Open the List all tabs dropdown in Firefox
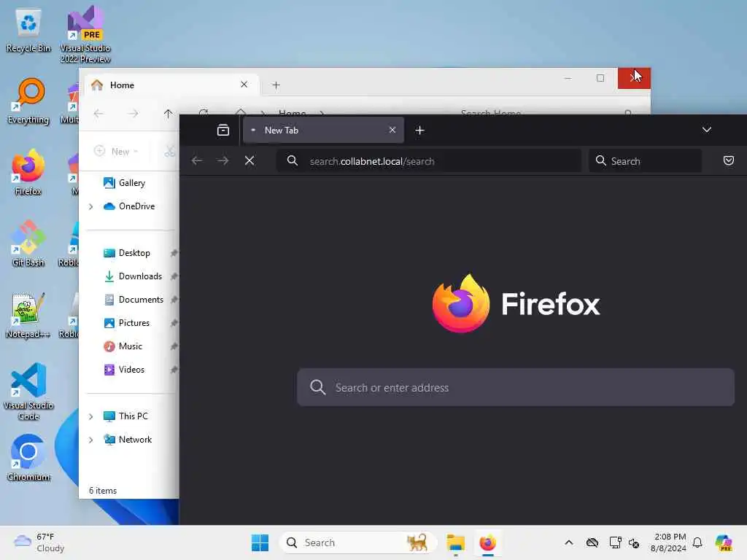747x560 pixels. 706,130
